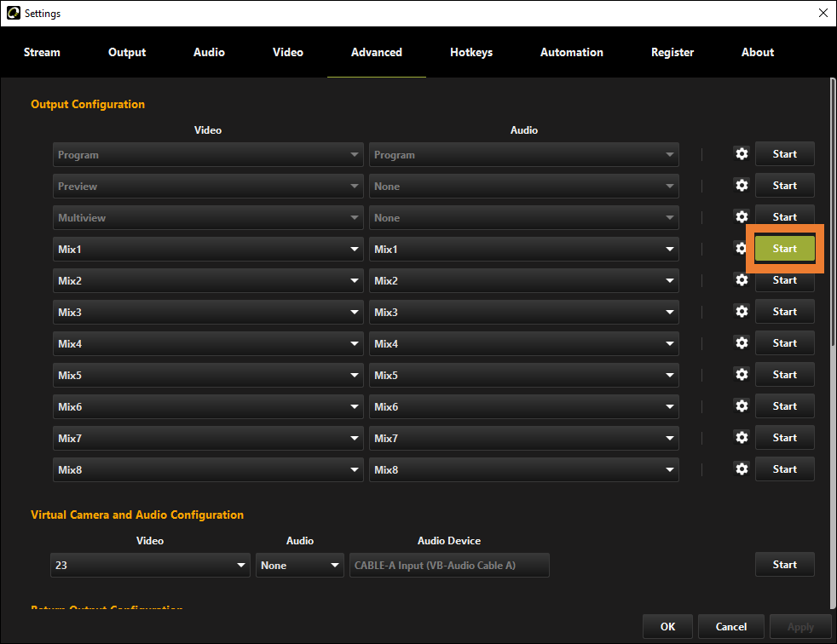This screenshot has width=837, height=644.
Task: Start the Mix4 output
Action: 785,343
